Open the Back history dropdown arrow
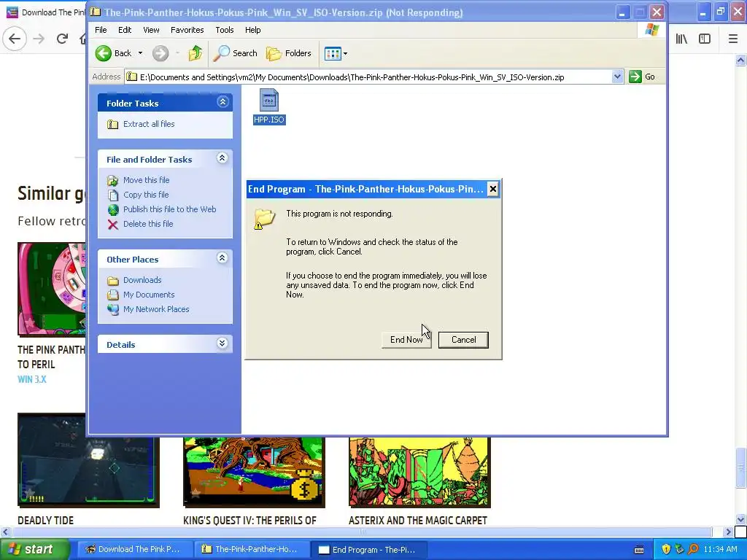The height and width of the screenshot is (560, 747). click(x=140, y=53)
